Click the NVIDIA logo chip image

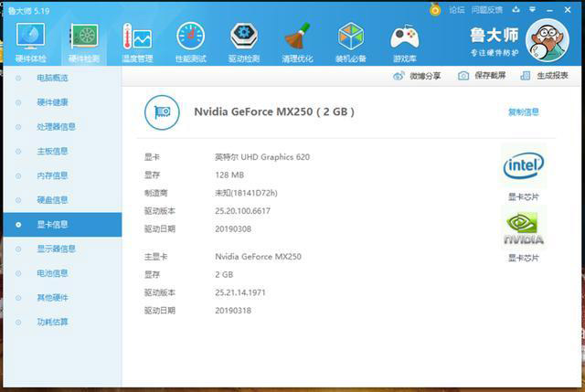524,228
